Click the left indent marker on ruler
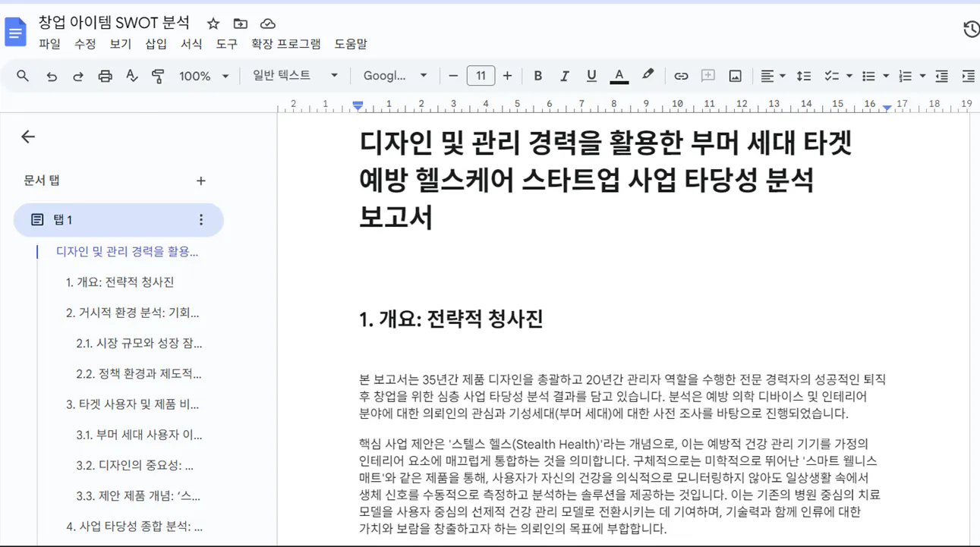Image resolution: width=980 pixels, height=547 pixels. [x=358, y=105]
